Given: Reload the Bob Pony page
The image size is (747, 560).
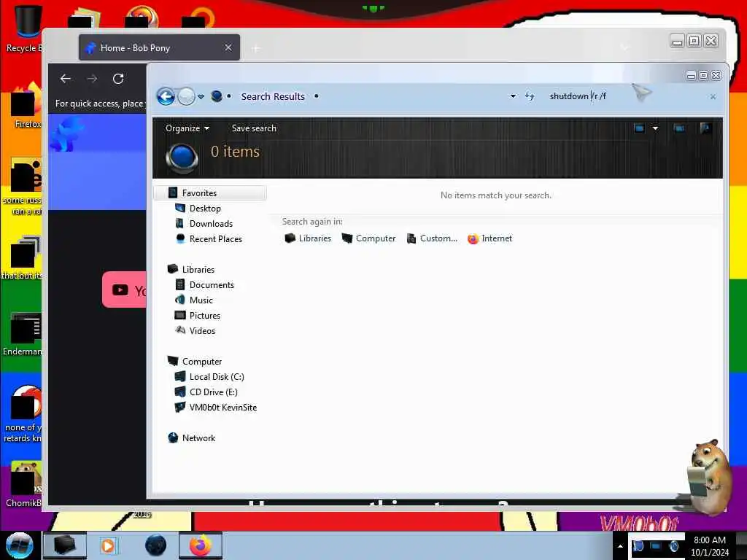Looking at the screenshot, I should click(118, 79).
